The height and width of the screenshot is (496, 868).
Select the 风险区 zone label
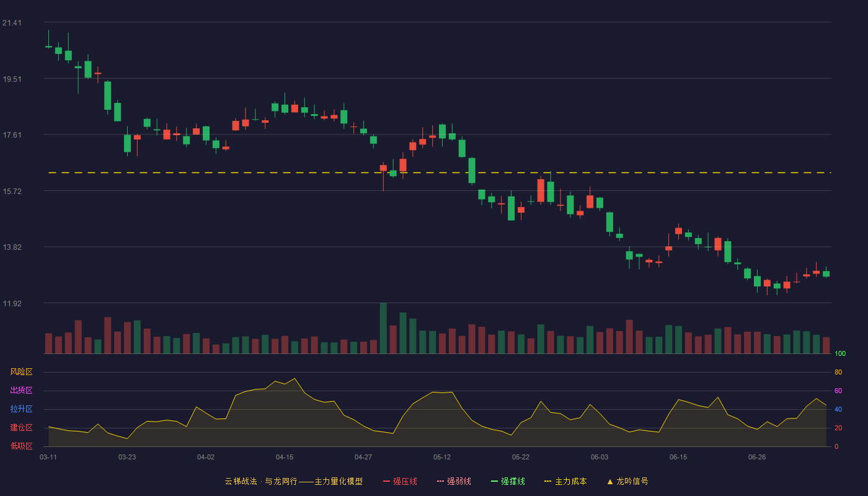click(x=21, y=372)
